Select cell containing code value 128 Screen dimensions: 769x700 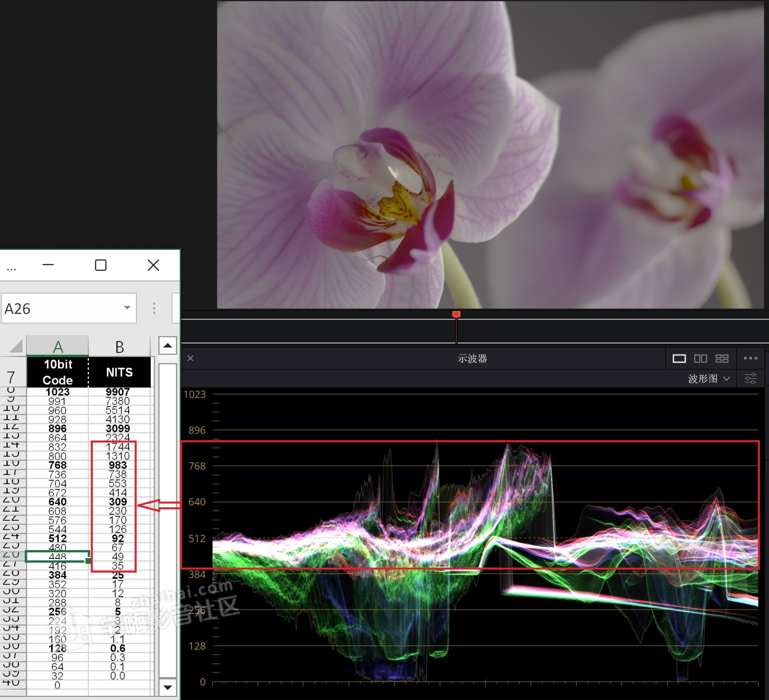[x=58, y=648]
